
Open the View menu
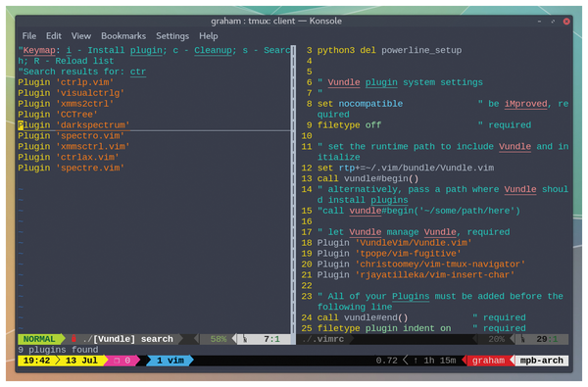tap(81, 36)
